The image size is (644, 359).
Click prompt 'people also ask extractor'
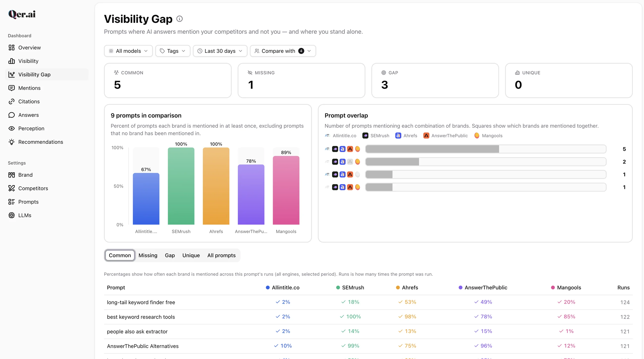(137, 332)
